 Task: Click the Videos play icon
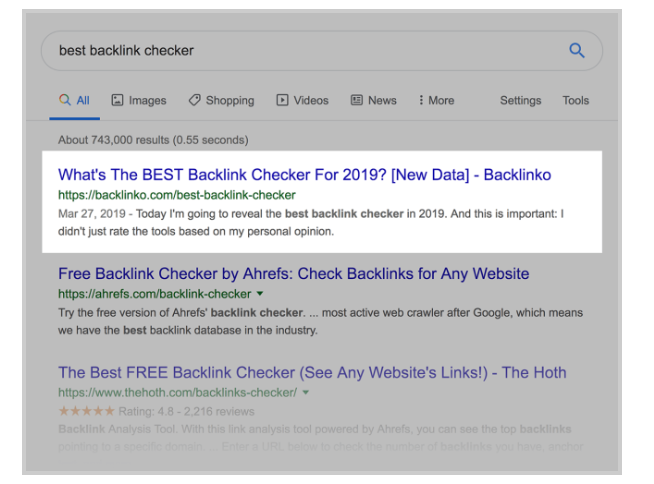(282, 100)
